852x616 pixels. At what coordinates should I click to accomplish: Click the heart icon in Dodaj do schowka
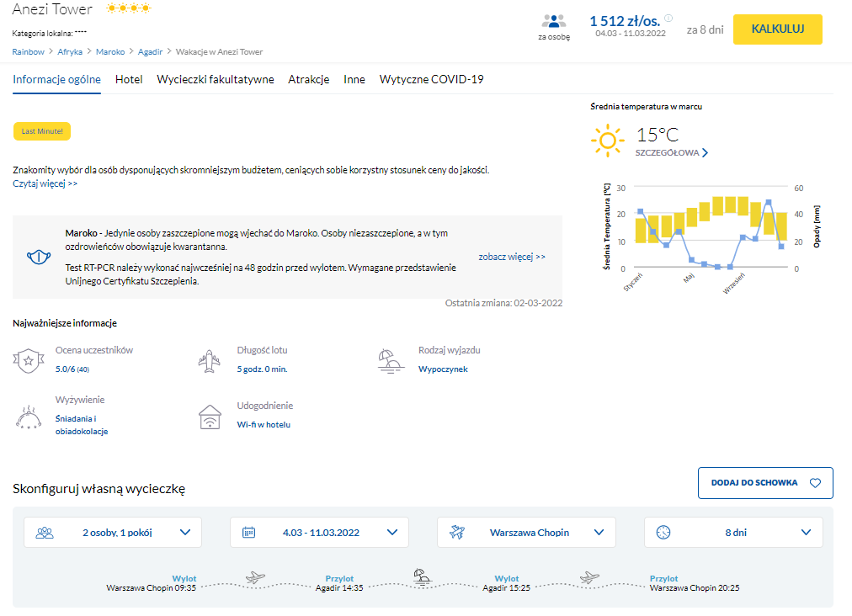point(814,483)
